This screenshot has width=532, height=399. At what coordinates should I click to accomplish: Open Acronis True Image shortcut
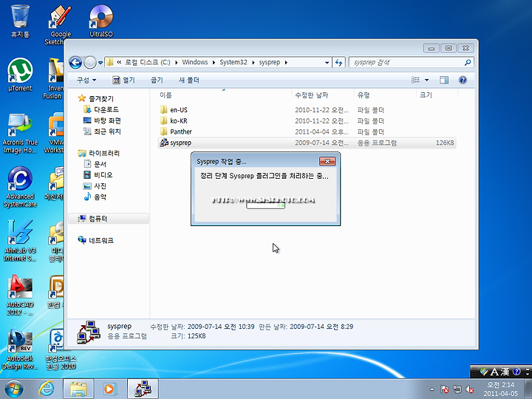click(x=20, y=133)
